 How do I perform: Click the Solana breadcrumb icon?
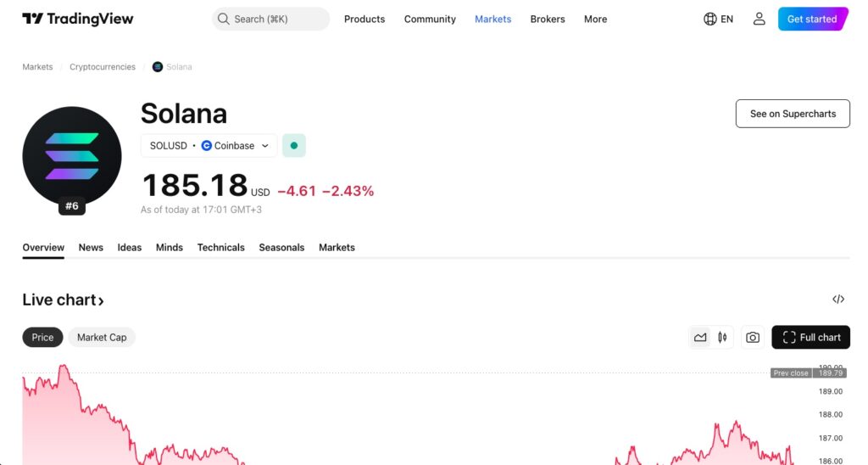click(x=158, y=66)
